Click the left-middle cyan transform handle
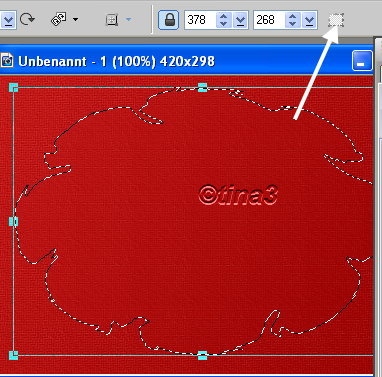 tap(13, 221)
